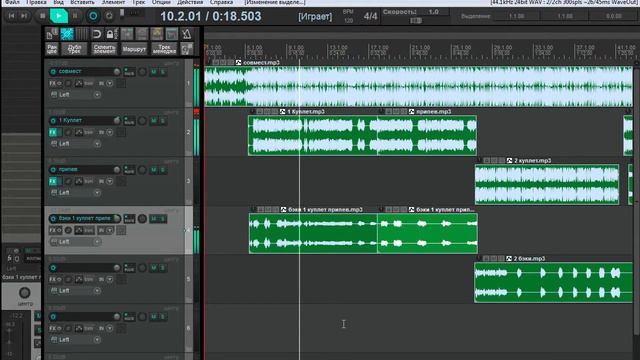The height and width of the screenshot is (360, 640).
Task: Arm the бэки 1 куплет припе track
Action: 142,219
